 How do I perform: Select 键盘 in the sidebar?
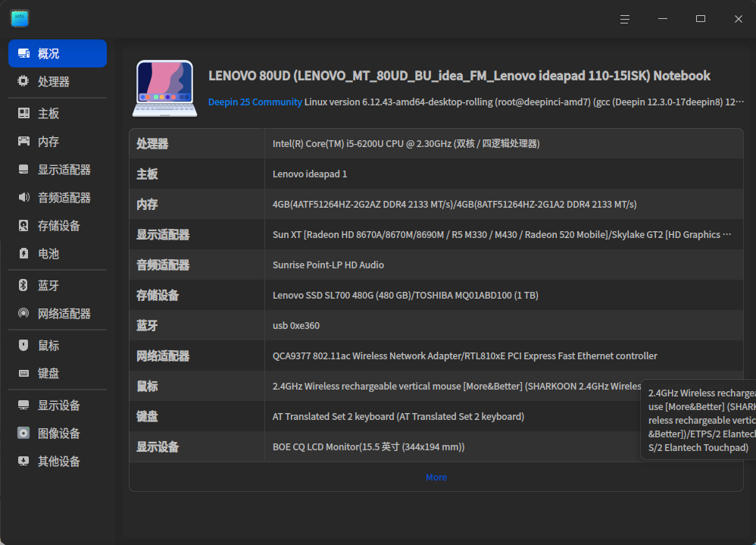pos(58,373)
